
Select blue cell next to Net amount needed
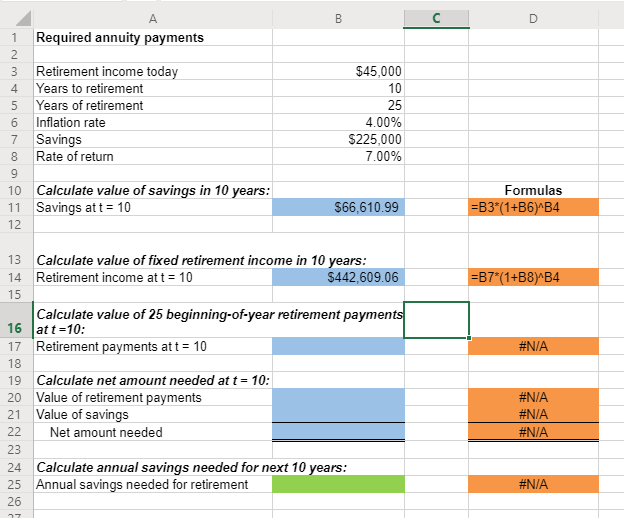tap(338, 432)
